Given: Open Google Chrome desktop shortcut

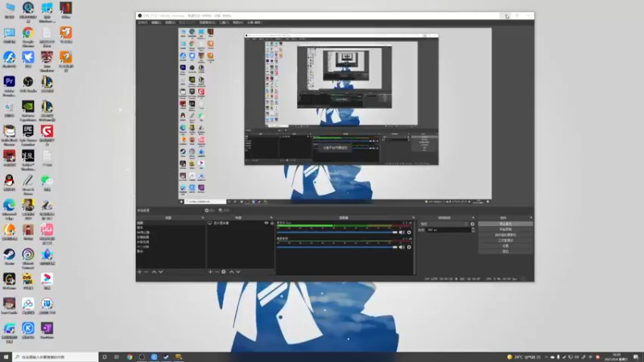Looking at the screenshot, I should pyautogui.click(x=28, y=35).
